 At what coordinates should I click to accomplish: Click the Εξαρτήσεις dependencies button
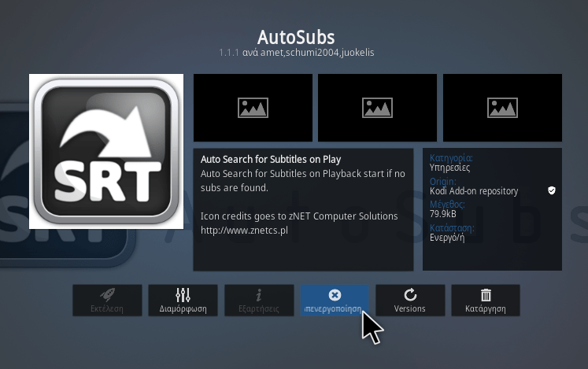[259, 300]
